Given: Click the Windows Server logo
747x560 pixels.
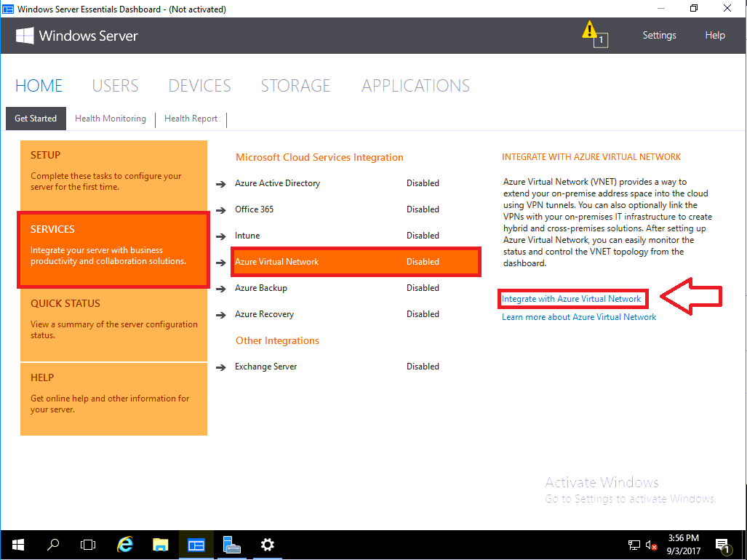Looking at the screenshot, I should [x=25, y=36].
